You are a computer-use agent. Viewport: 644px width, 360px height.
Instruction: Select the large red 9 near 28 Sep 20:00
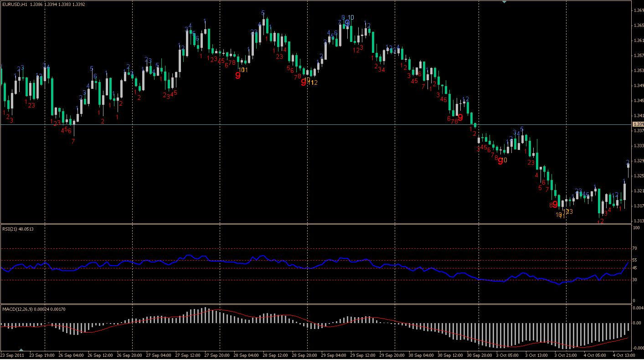304,82
